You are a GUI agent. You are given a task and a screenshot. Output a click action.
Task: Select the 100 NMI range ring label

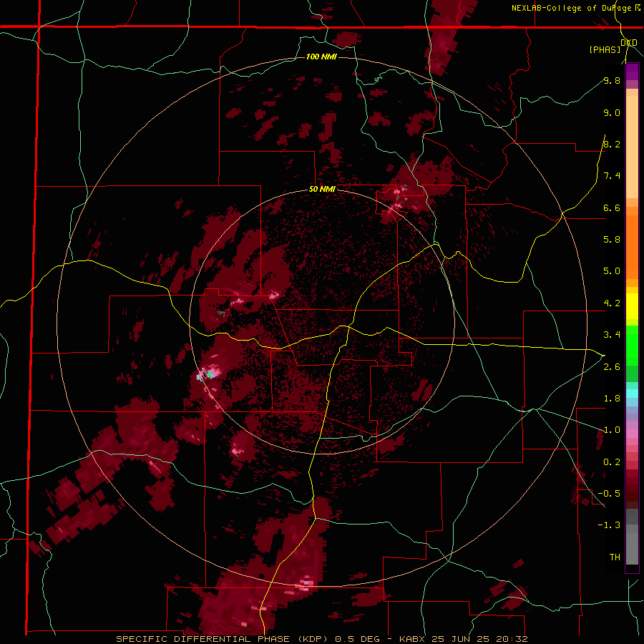click(321, 57)
